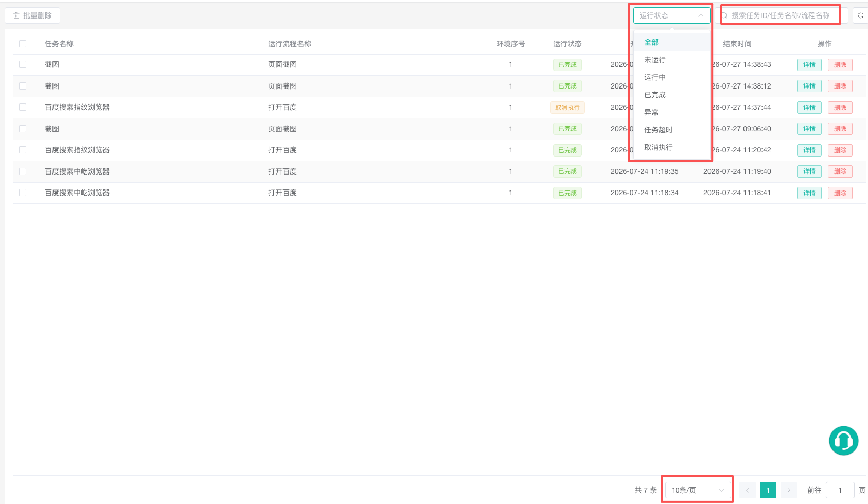
Task: Open the headset customer service chat icon
Action: [843, 441]
